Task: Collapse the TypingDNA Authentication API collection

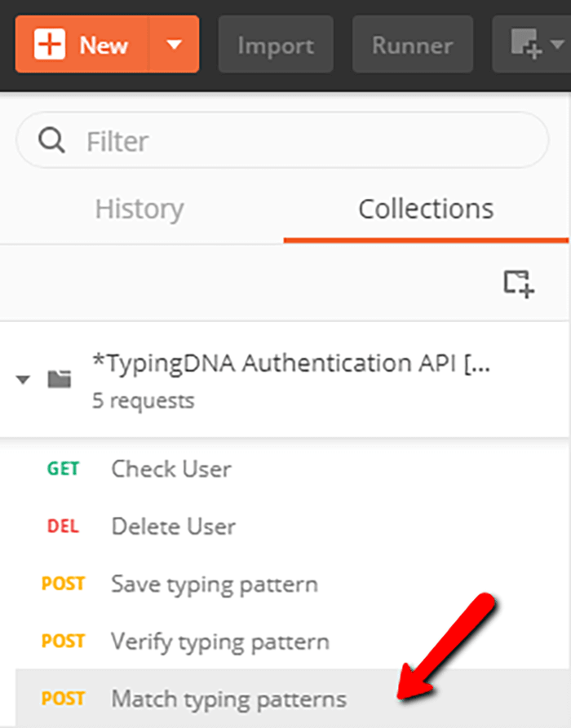Action: [23, 380]
